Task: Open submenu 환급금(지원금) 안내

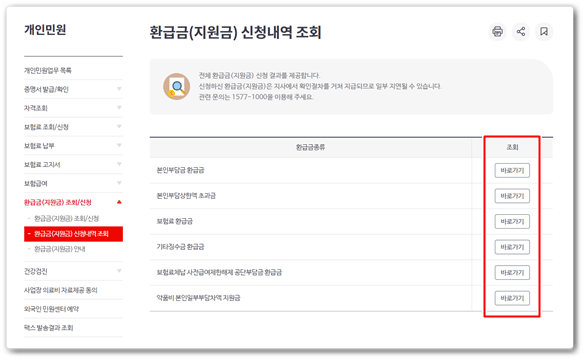Action: (x=60, y=249)
